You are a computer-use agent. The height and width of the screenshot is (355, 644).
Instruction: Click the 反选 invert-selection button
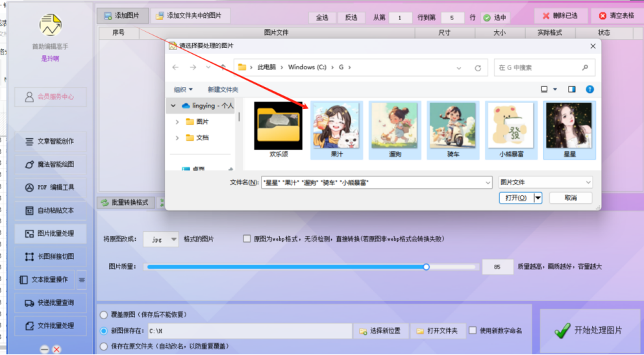pos(351,18)
